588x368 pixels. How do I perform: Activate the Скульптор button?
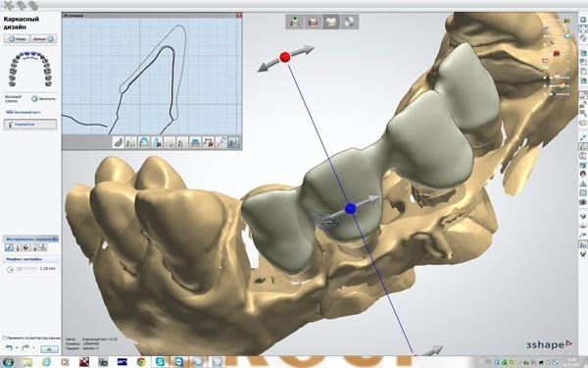pyautogui.click(x=30, y=124)
